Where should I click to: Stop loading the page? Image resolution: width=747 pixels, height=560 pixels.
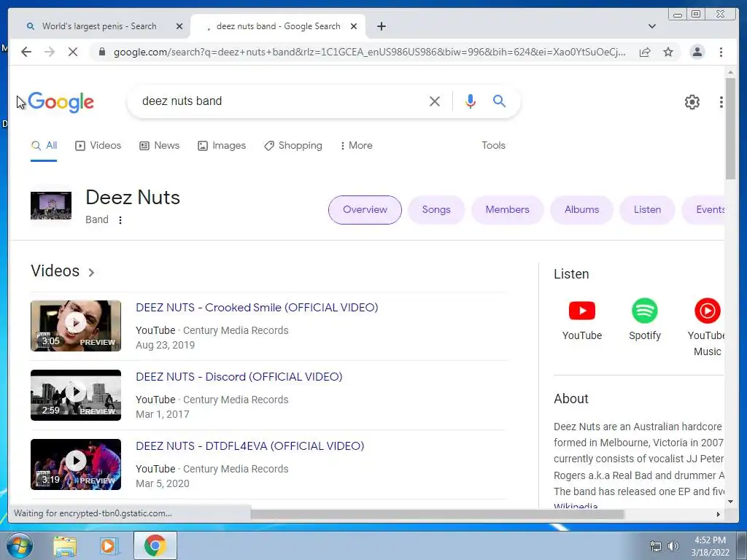click(73, 52)
